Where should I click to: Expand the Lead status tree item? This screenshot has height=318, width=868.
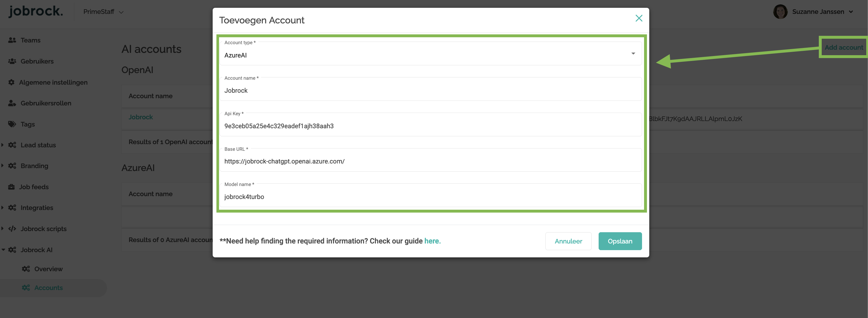3,145
